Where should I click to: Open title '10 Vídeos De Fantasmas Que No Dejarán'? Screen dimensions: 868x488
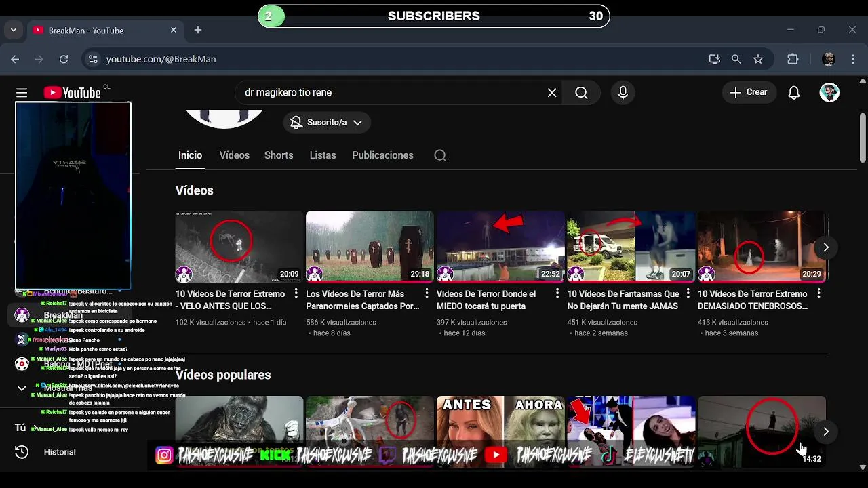pos(623,300)
